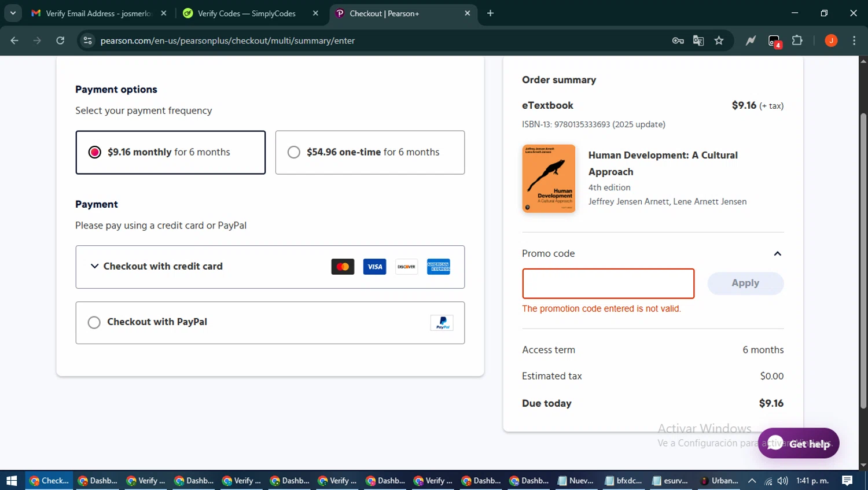Bookmark this page with the star icon

click(x=719, y=40)
